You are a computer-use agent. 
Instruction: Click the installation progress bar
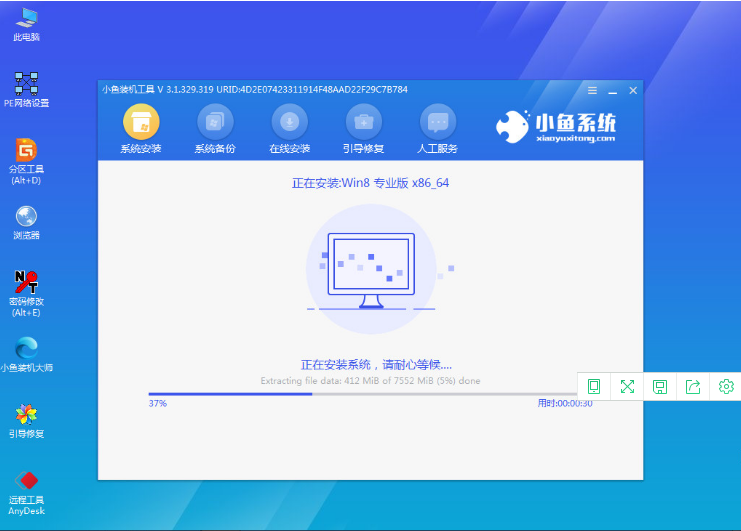[363, 394]
